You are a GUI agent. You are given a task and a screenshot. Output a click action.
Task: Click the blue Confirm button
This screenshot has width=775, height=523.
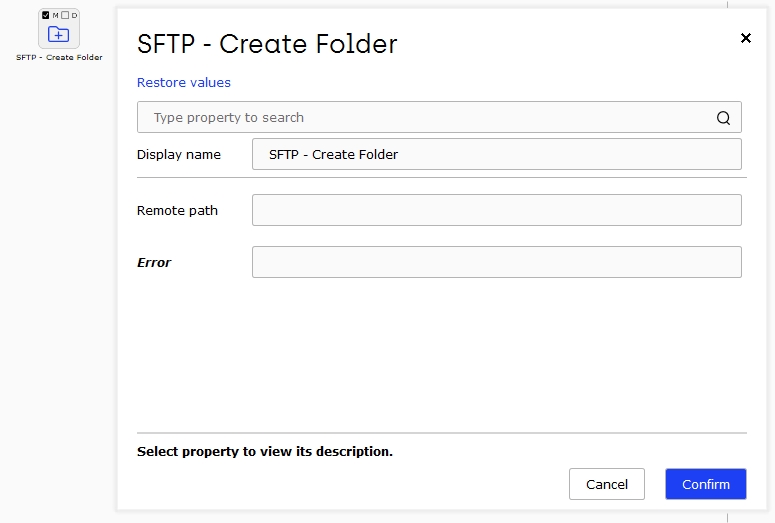tap(706, 484)
